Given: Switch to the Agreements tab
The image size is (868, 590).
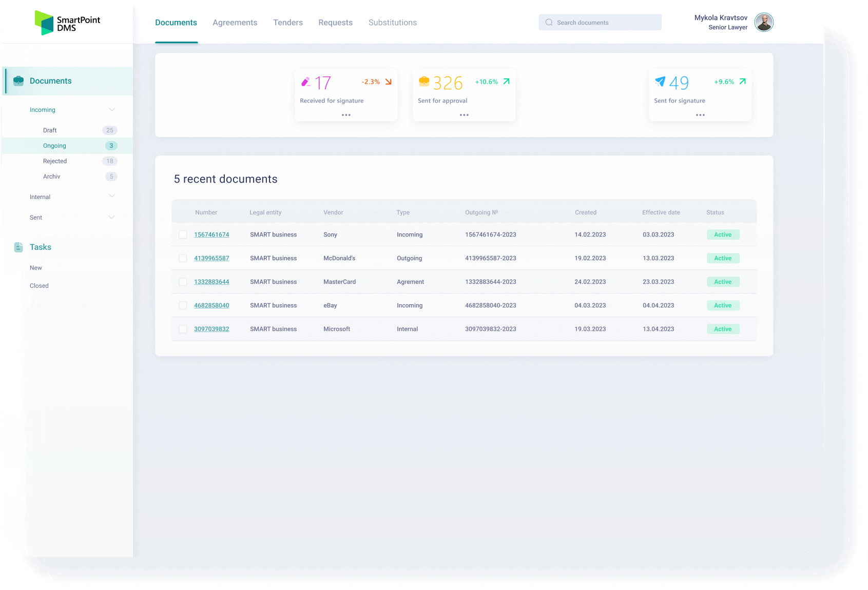Looking at the screenshot, I should click(x=235, y=22).
